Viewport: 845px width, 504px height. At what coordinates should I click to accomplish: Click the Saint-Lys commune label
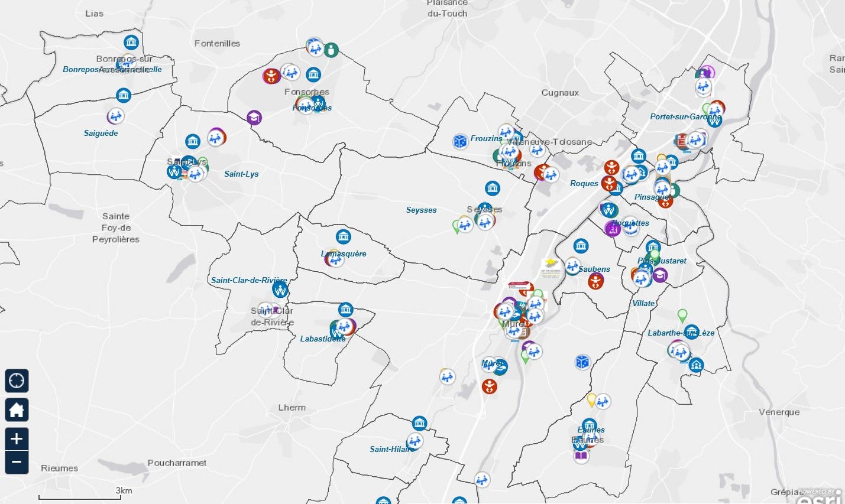coord(241,174)
